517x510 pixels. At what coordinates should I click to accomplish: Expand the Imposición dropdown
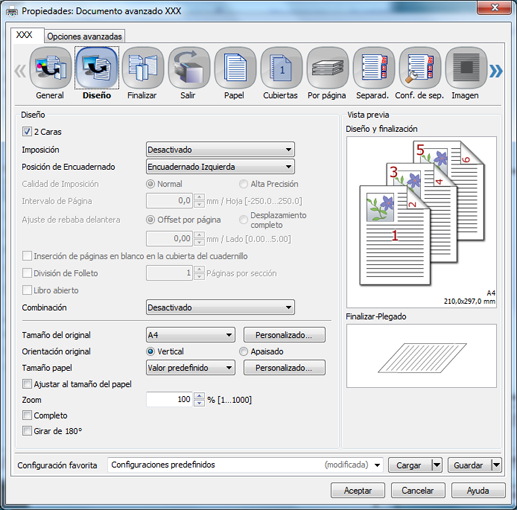tap(220, 150)
